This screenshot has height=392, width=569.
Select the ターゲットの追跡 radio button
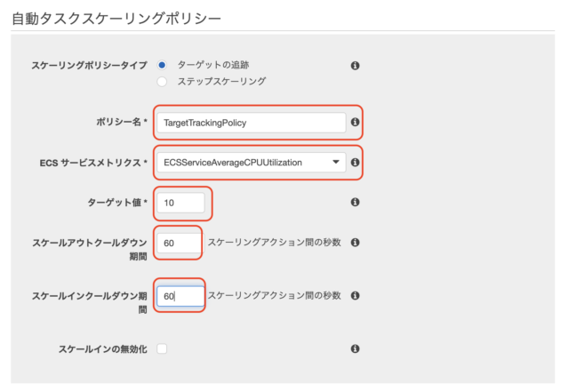162,66
